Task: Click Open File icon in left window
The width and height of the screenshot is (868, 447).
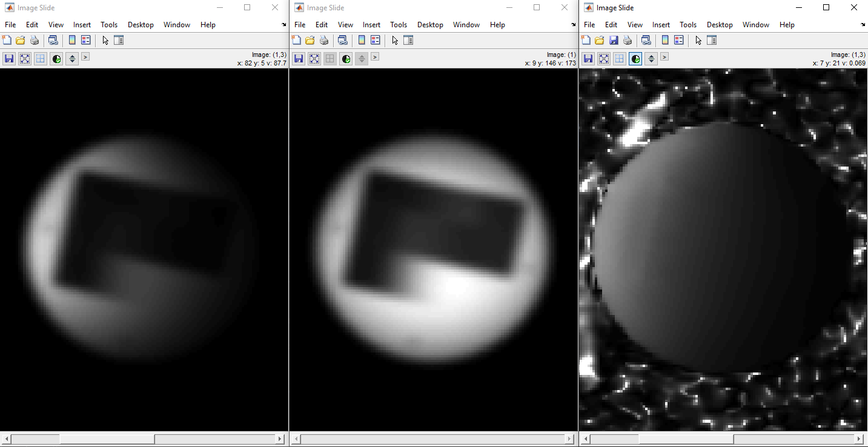Action: [21, 41]
